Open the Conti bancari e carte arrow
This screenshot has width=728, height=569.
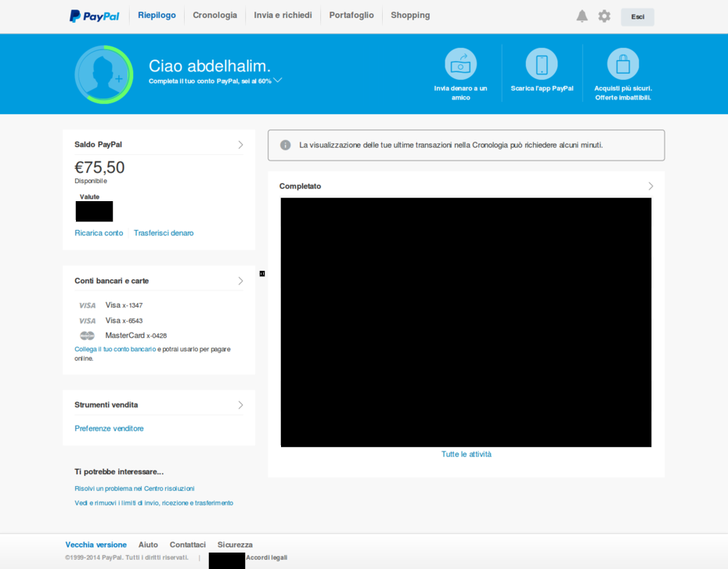240,281
